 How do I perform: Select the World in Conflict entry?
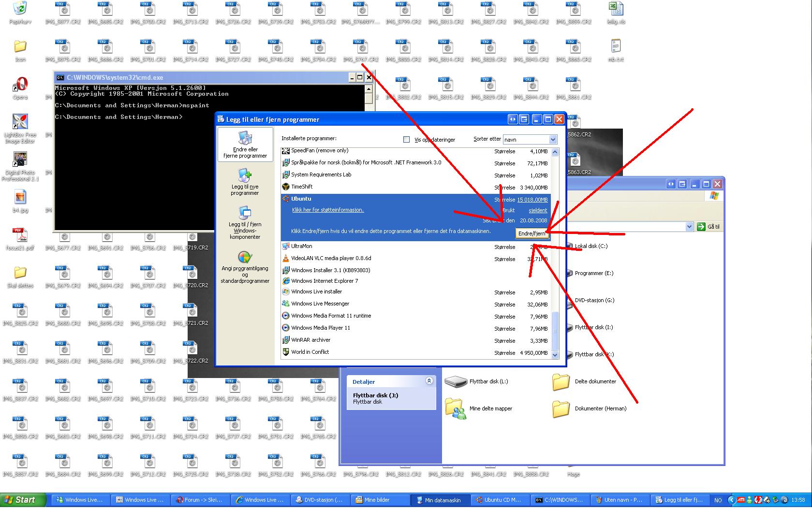click(416, 352)
